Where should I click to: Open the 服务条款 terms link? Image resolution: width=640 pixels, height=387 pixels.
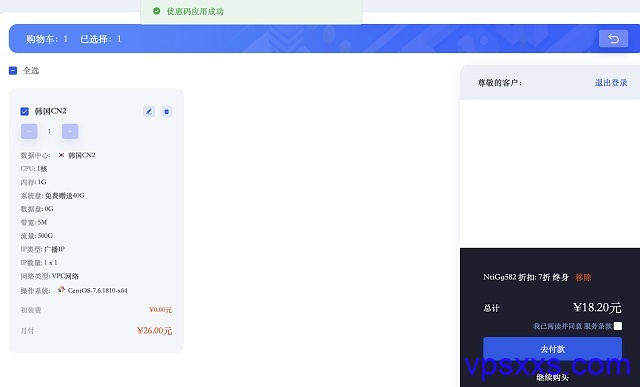598,326
